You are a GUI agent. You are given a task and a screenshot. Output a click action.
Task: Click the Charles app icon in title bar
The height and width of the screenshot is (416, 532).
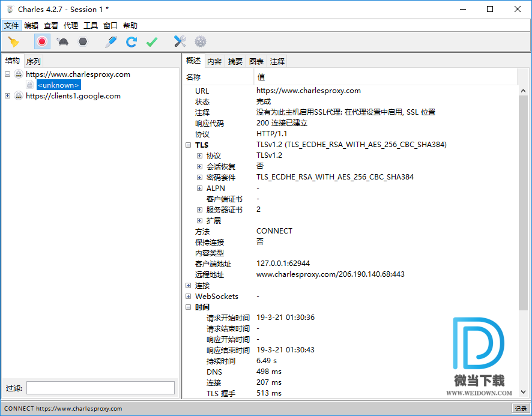click(x=10, y=9)
